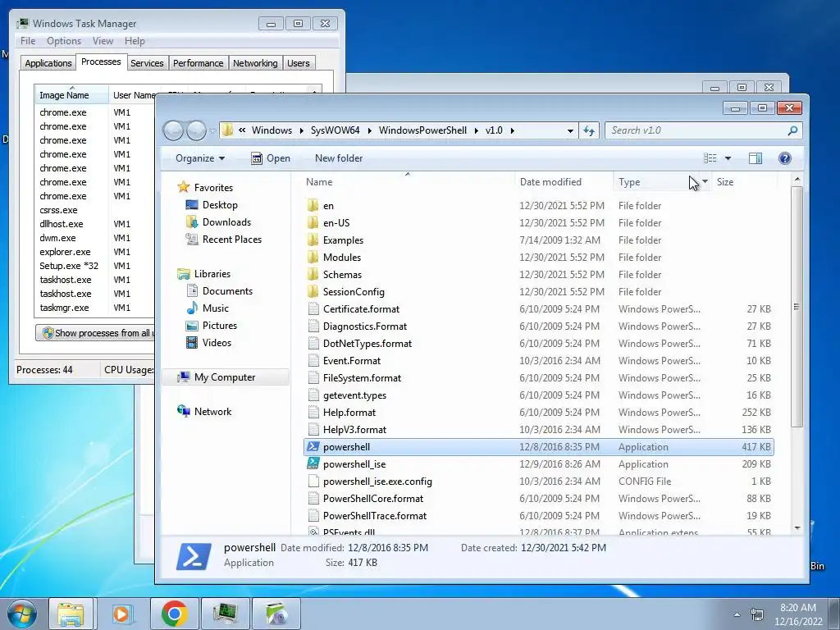The image size is (840, 630).
Task: Open Task Manager File menu
Action: click(x=28, y=41)
